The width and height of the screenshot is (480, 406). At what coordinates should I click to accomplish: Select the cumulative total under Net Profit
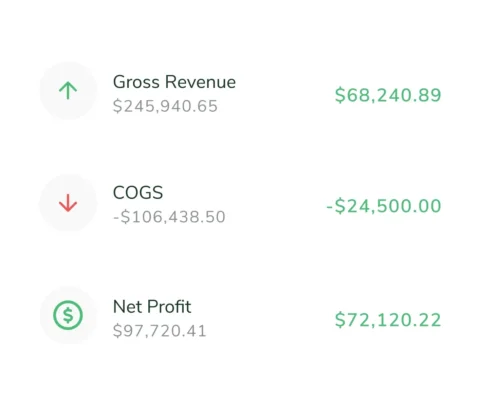tap(160, 331)
